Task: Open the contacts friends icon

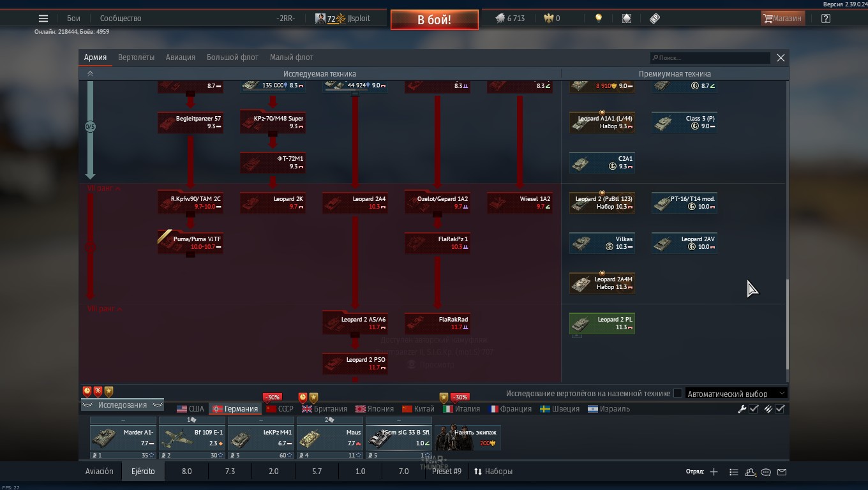Action: coord(751,472)
